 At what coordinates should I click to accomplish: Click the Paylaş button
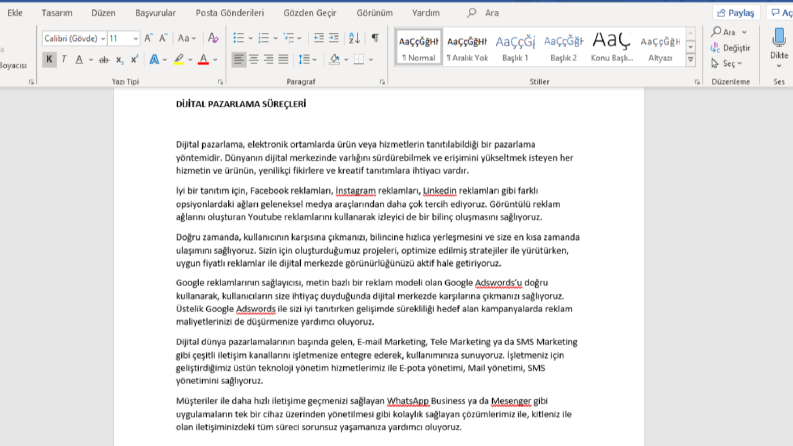[736, 13]
